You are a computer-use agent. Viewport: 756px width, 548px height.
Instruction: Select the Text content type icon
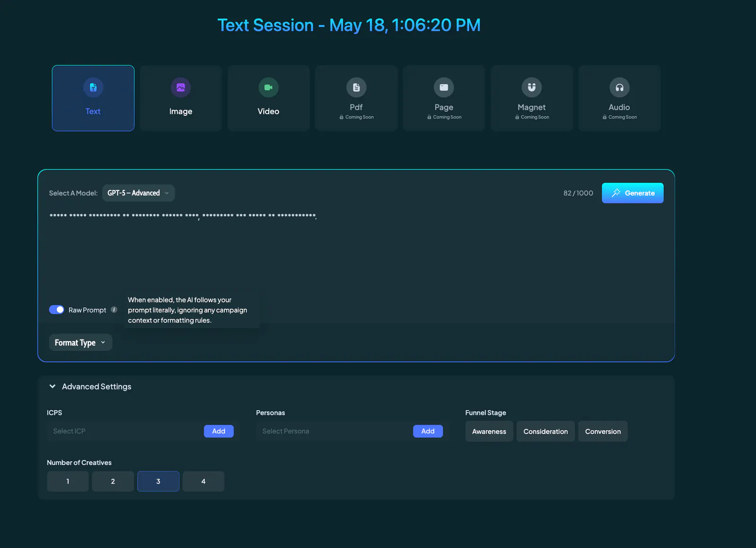point(93,87)
